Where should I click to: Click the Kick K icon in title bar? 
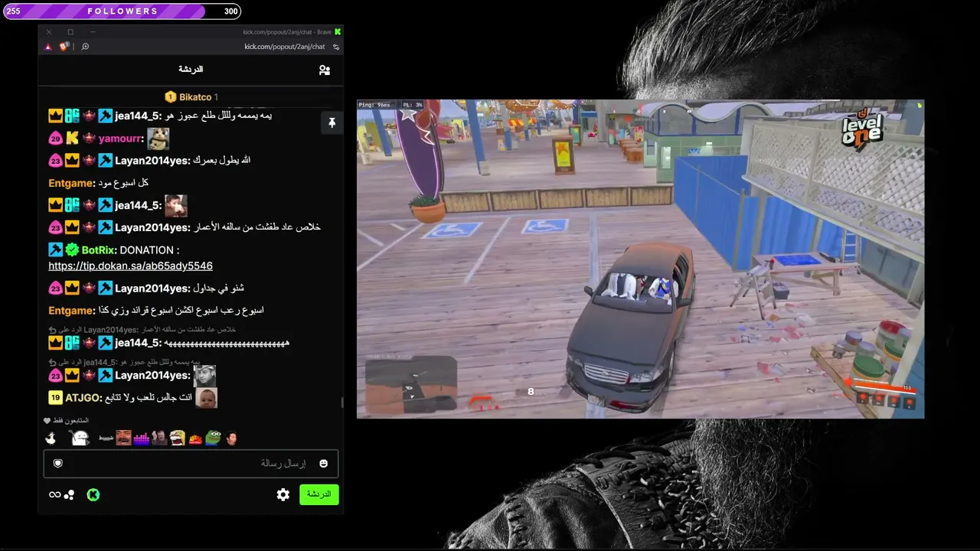[338, 31]
